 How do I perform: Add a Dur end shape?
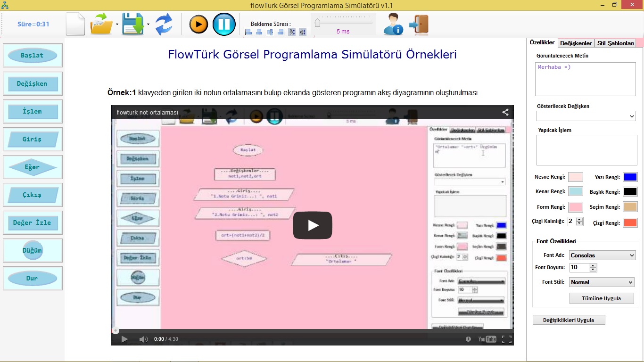(33, 278)
